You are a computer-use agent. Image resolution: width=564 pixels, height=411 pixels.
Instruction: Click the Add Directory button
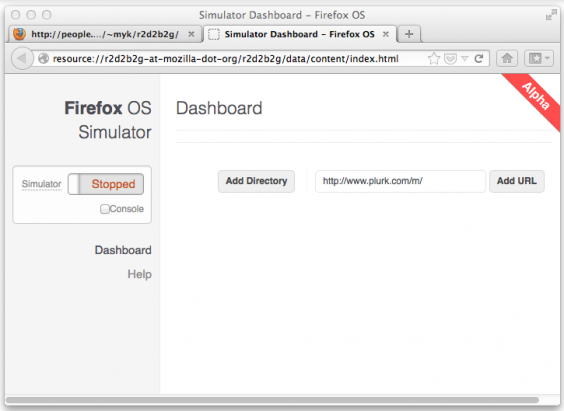256,181
